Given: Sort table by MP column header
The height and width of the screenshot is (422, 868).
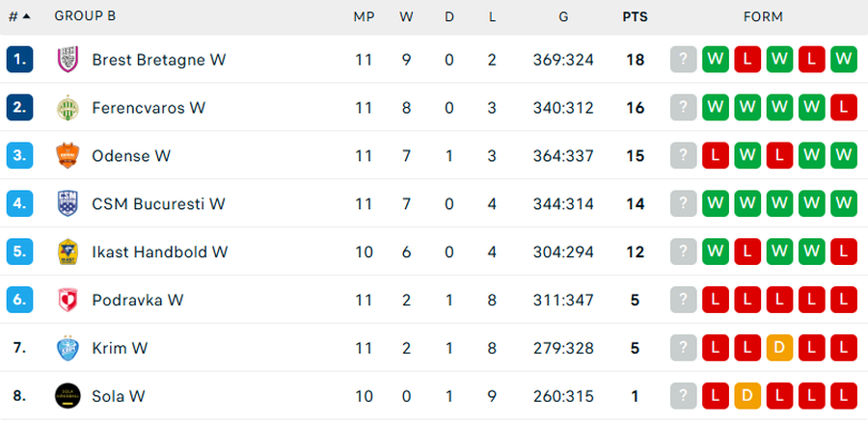Looking at the screenshot, I should click(x=364, y=16).
